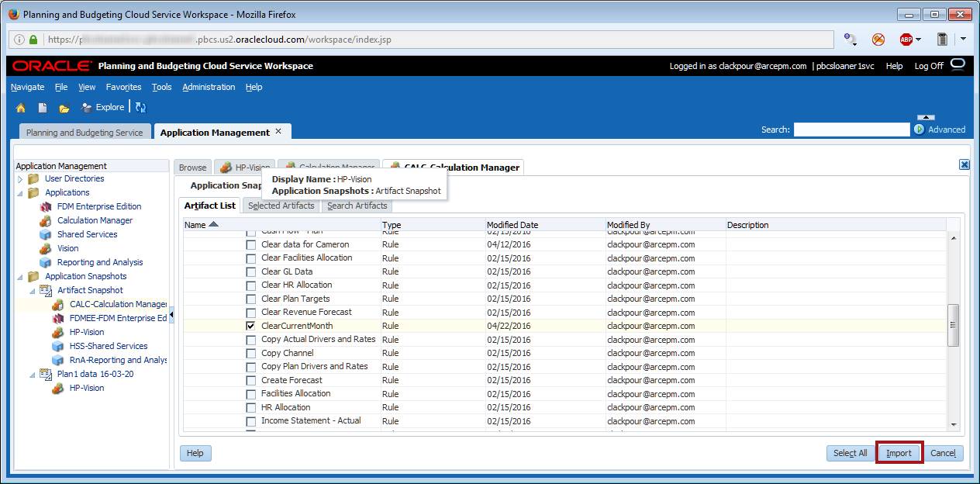Viewport: 980px width, 484px height.
Task: Click the scrollbar down arrow in artifact list
Action: tap(954, 425)
